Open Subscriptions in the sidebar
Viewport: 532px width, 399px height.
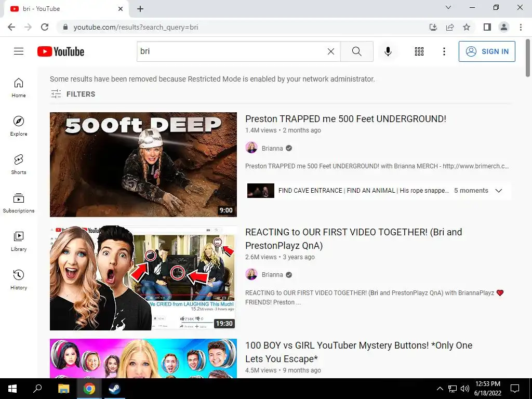(x=19, y=203)
